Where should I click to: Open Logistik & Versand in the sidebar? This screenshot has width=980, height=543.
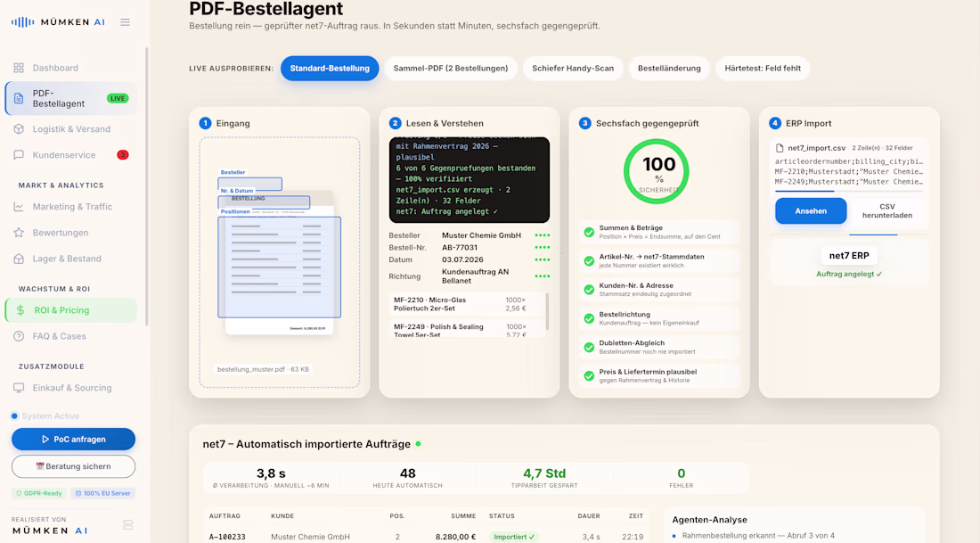tap(70, 129)
